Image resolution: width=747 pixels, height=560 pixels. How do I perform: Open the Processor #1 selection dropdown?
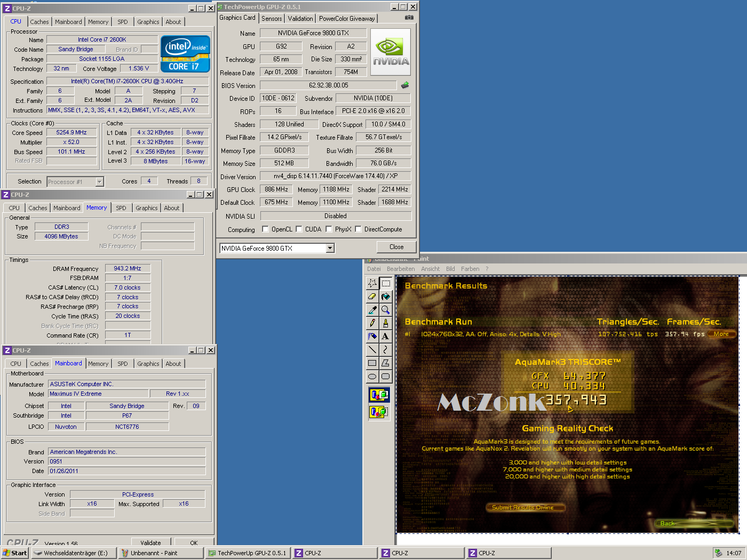(x=99, y=182)
